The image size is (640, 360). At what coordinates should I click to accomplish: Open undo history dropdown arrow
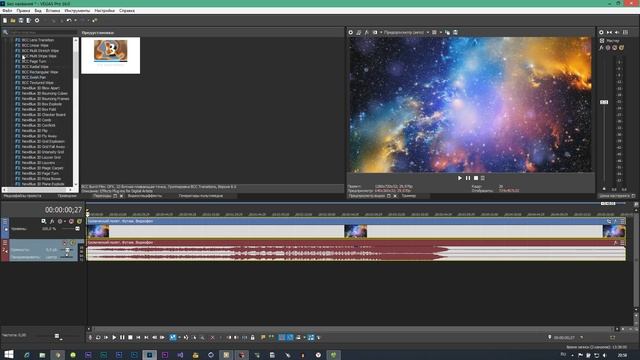coord(75,20)
